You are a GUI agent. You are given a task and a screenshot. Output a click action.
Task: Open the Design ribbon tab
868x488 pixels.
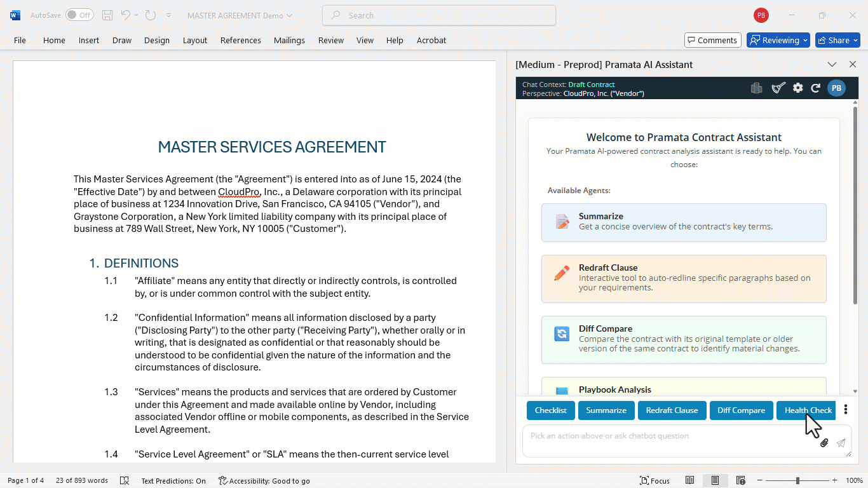coord(157,40)
